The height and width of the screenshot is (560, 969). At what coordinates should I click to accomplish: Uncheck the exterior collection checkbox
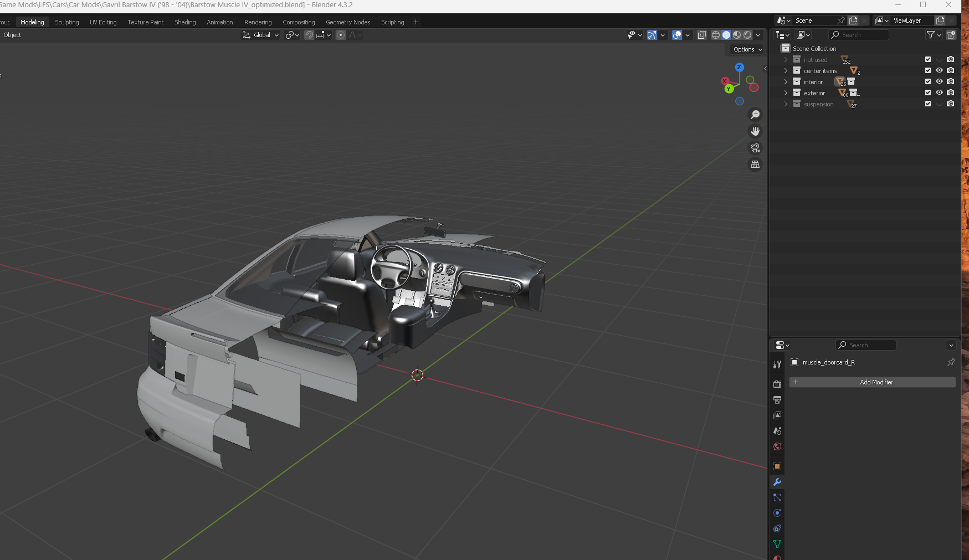928,93
